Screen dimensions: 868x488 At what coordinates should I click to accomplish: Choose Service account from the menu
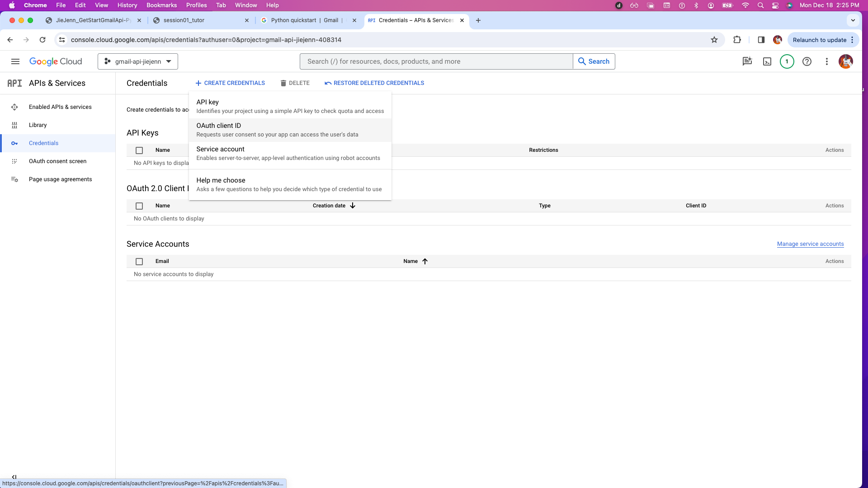[290, 154]
